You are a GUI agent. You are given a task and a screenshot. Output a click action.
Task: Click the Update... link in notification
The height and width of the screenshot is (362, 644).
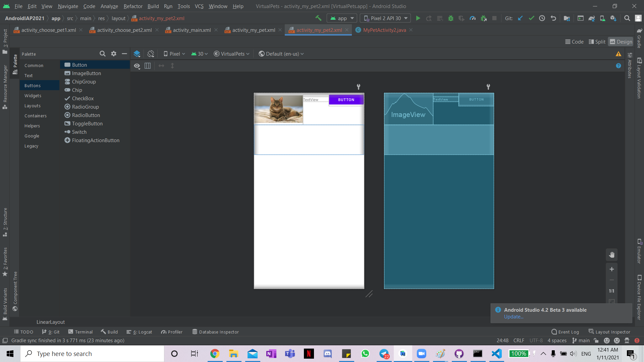[514, 317]
